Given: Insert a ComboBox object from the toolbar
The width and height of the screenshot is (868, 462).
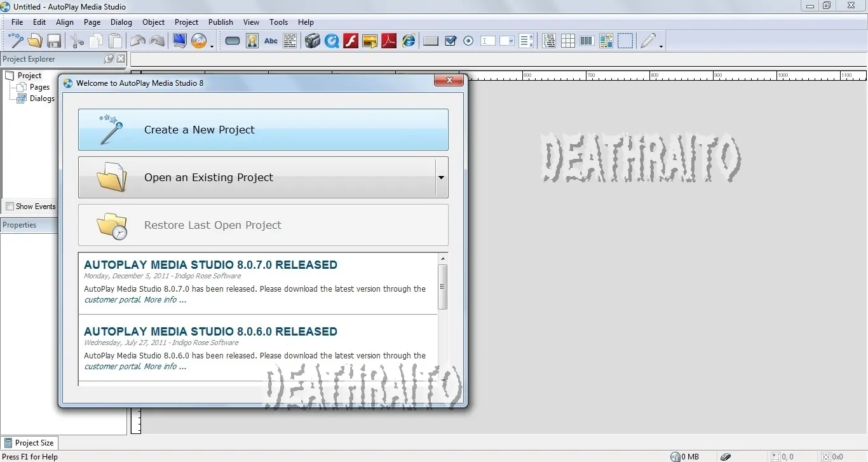Looking at the screenshot, I should [507, 41].
